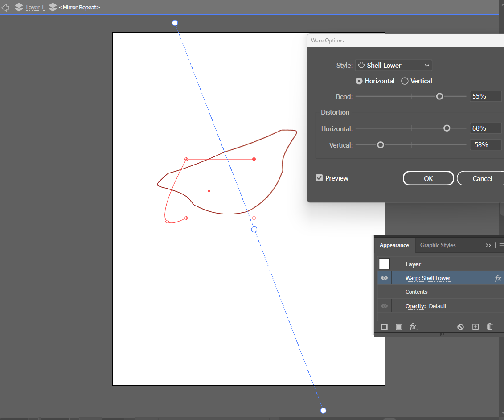This screenshot has width=504, height=420.
Task: Duplicate the selected appearance item
Action: point(475,327)
